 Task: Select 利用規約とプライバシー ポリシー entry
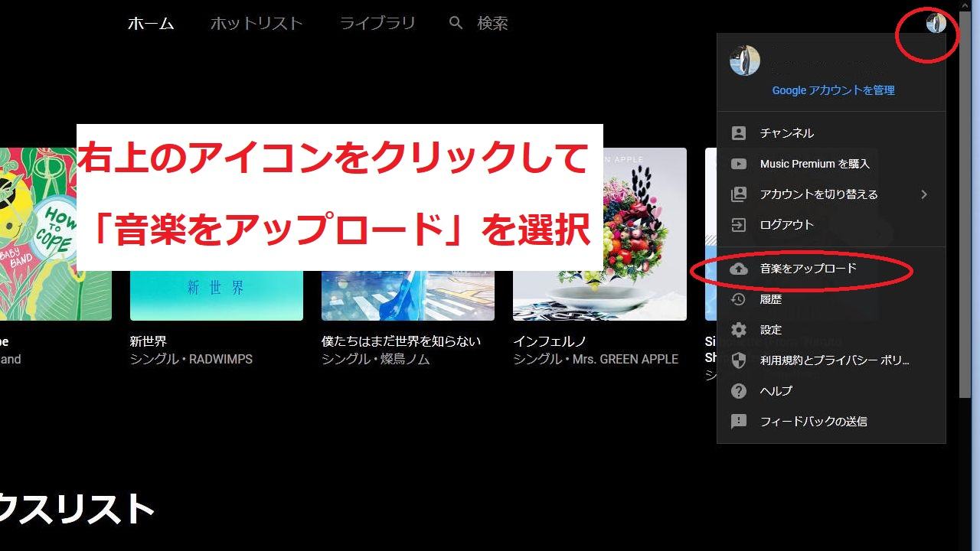pyautogui.click(x=831, y=360)
